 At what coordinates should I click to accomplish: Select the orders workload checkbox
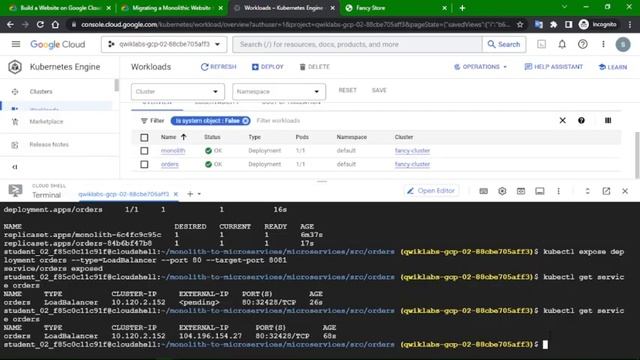pos(144,164)
